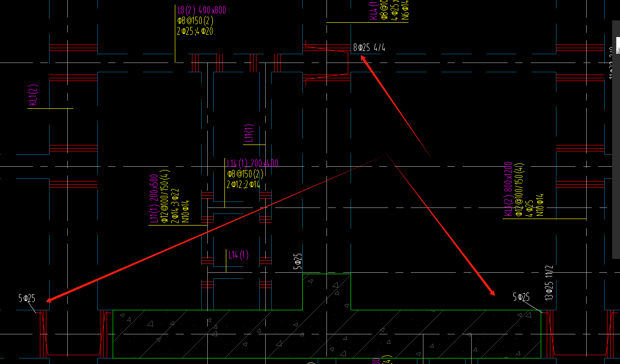Click the short rotated 'L11(1)' label
Screen dimensions: 620x364
coord(249,132)
